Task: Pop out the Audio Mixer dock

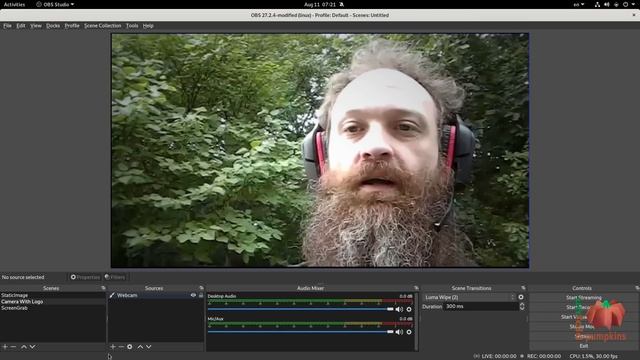Action: coord(416,288)
